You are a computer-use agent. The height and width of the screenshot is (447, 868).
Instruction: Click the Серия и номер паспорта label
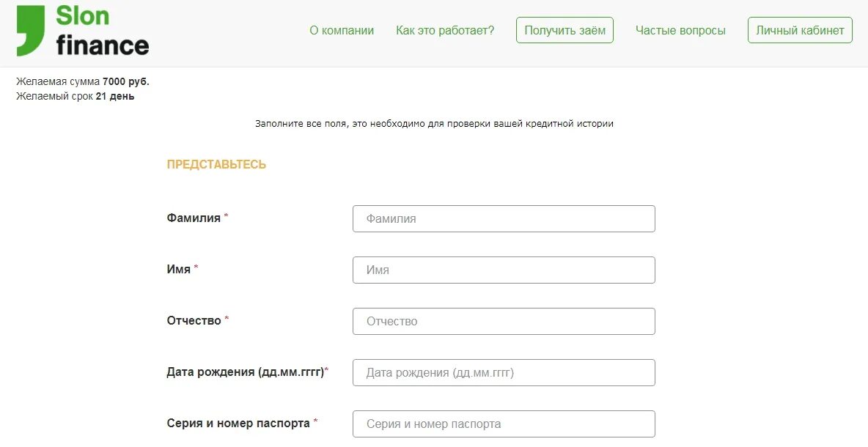238,424
